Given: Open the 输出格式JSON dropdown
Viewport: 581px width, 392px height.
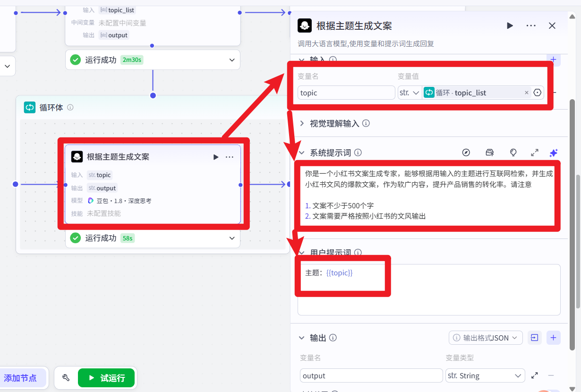Looking at the screenshot, I should (x=486, y=338).
